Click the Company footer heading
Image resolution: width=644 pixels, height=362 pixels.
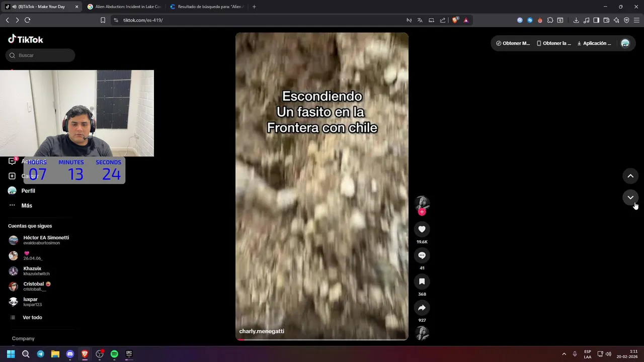click(23, 338)
